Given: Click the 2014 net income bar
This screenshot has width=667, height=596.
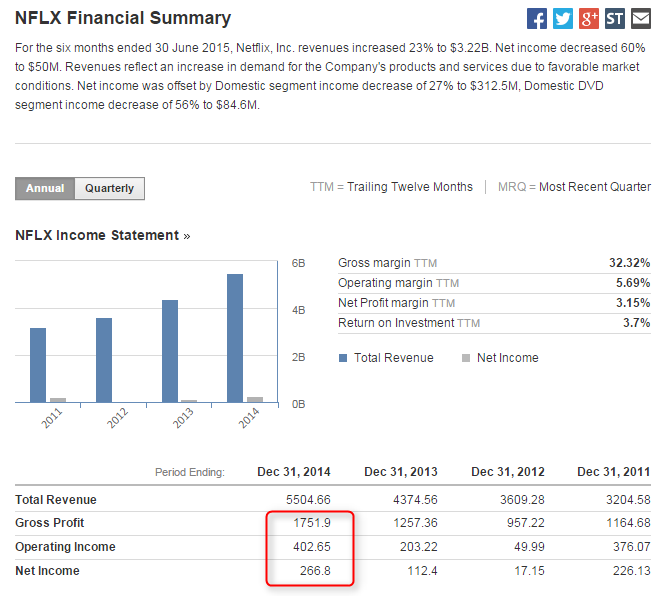Looking at the screenshot, I should click(255, 399).
